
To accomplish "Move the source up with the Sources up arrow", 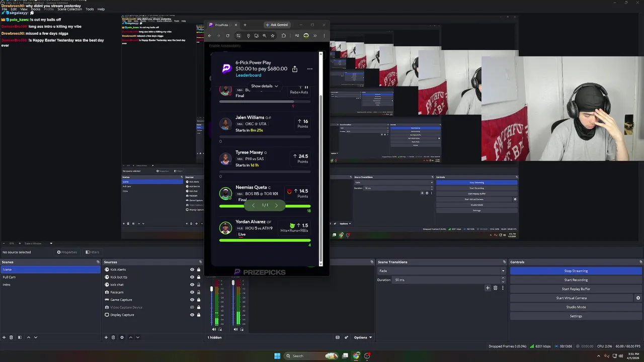I will (x=130, y=337).
